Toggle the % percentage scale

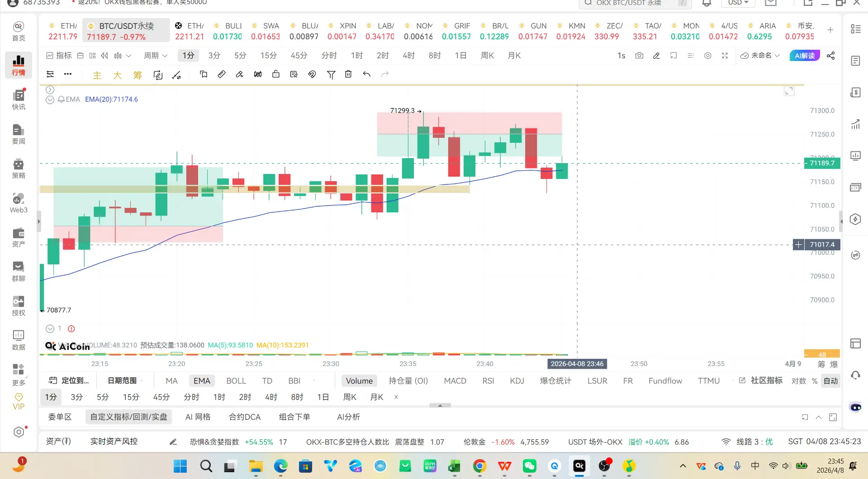815,381
